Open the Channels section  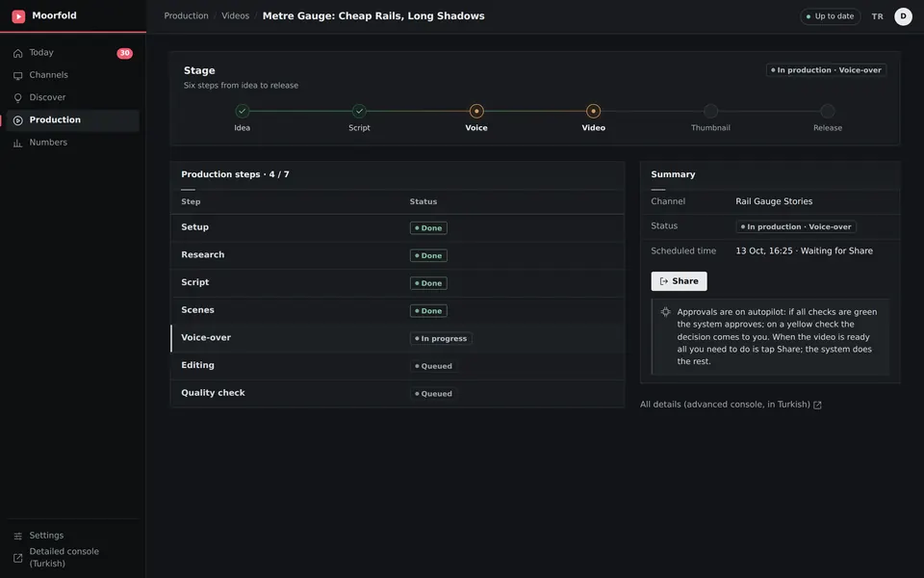[x=73, y=75]
